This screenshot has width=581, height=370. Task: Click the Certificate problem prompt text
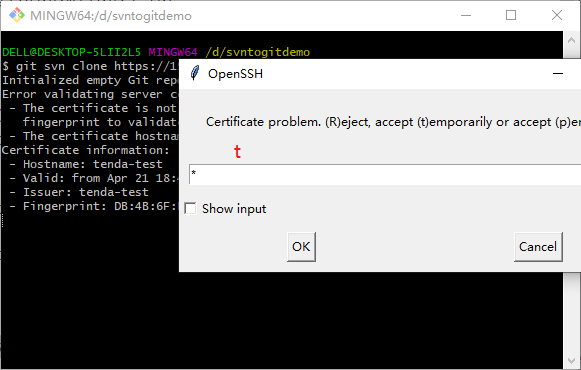coord(393,122)
